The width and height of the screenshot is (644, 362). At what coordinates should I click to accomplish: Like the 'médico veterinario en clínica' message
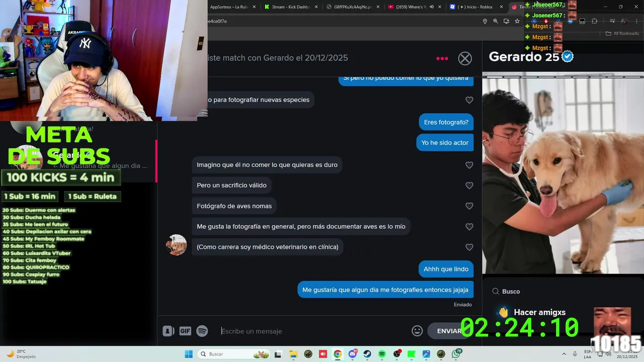[469, 247]
